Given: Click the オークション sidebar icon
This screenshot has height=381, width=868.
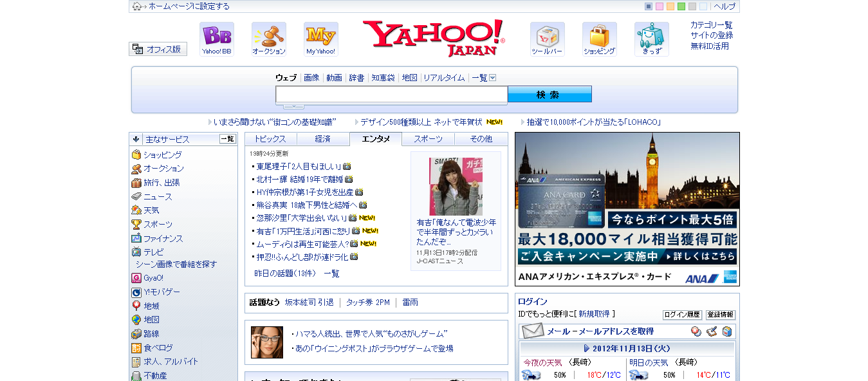Looking at the screenshot, I should click(x=136, y=169).
